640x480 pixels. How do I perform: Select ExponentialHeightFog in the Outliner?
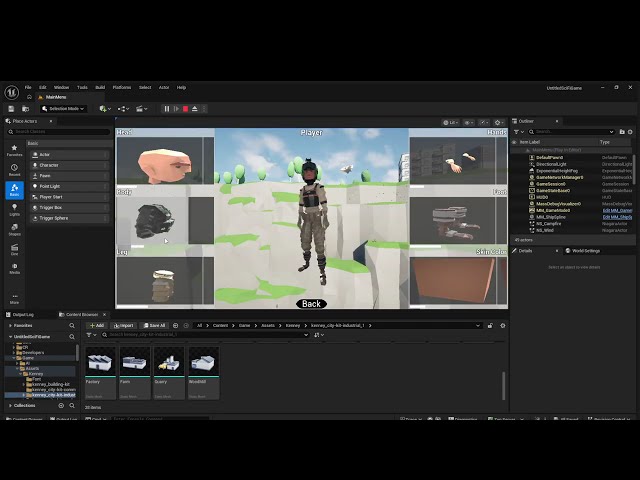tap(557, 171)
